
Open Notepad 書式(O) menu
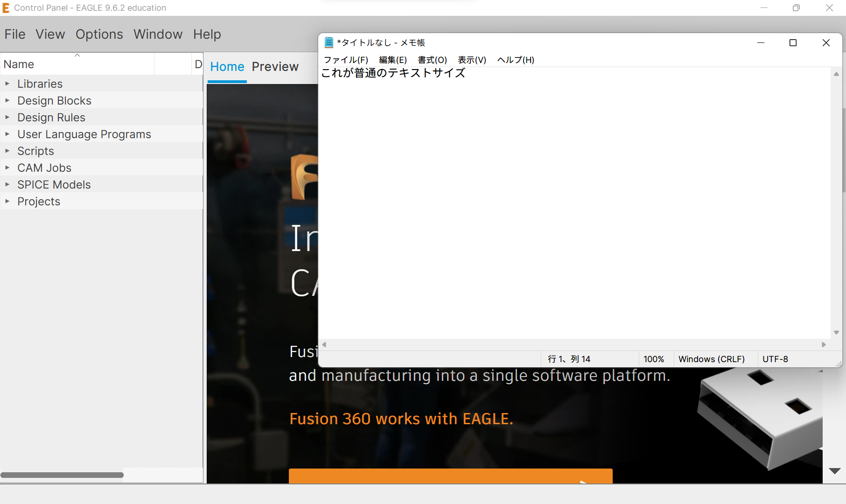[432, 60]
